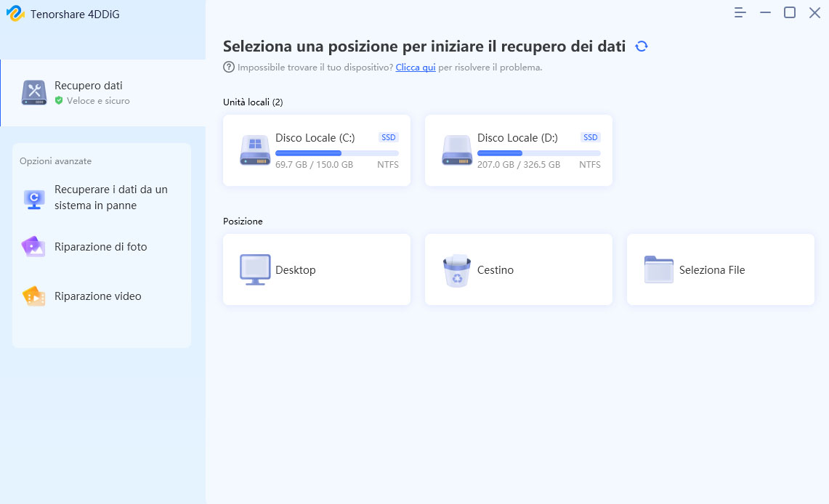Click the Desktop monitor icon
Viewport: 829px width, 504px height.
pos(254,270)
